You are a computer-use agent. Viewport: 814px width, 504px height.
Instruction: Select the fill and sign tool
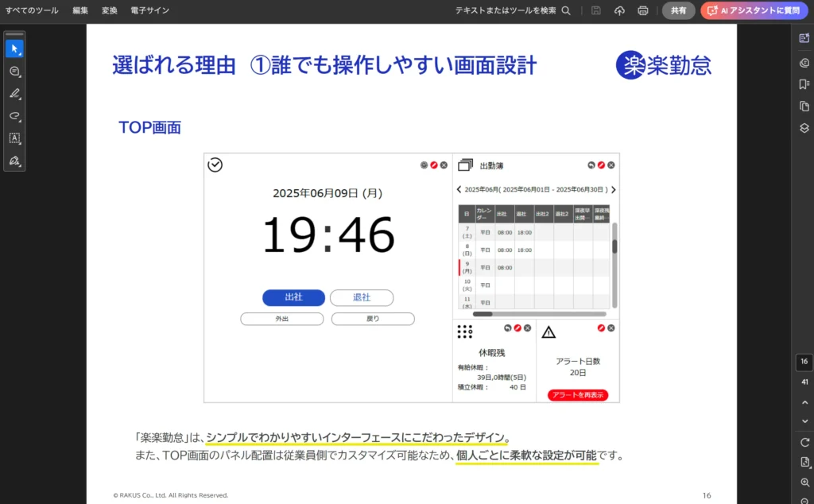(14, 161)
